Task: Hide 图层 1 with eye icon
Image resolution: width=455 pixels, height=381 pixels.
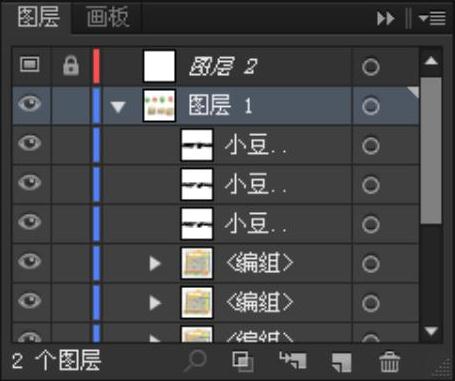Action: [30, 104]
